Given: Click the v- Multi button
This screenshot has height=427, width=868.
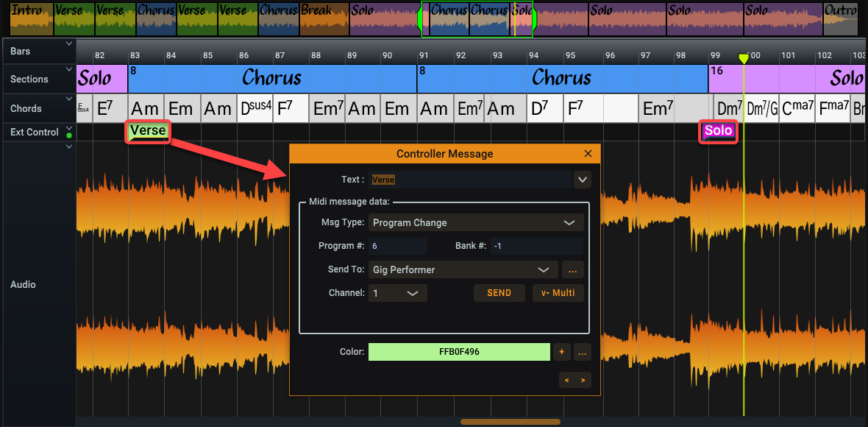Looking at the screenshot, I should click(x=558, y=293).
